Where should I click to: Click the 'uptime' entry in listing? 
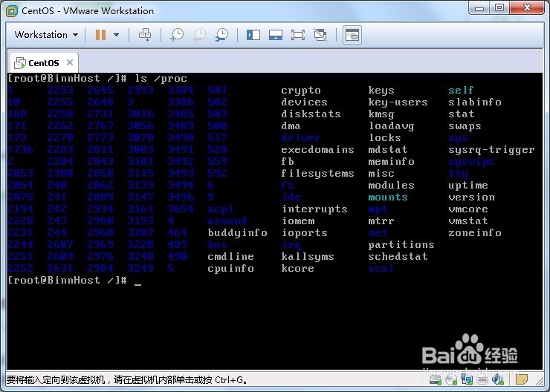468,186
